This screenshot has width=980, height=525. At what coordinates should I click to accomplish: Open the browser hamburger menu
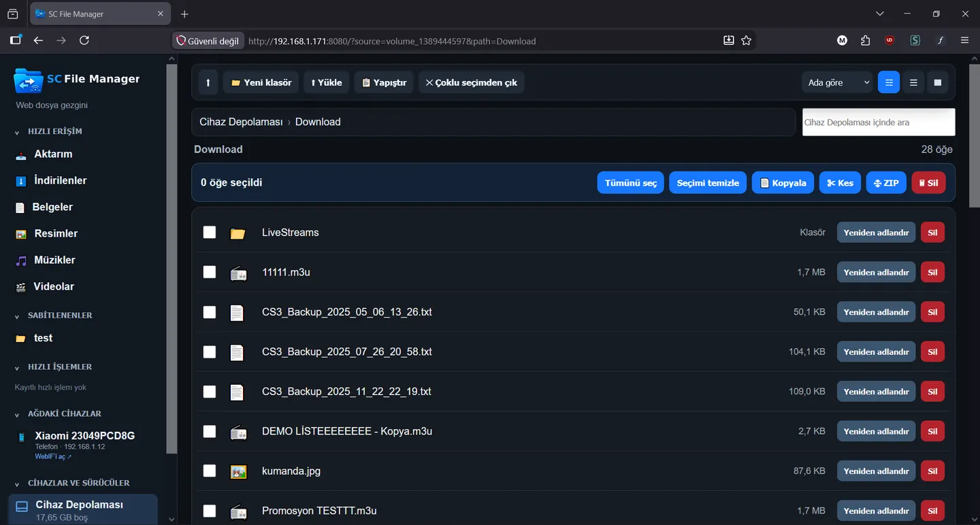(964, 41)
